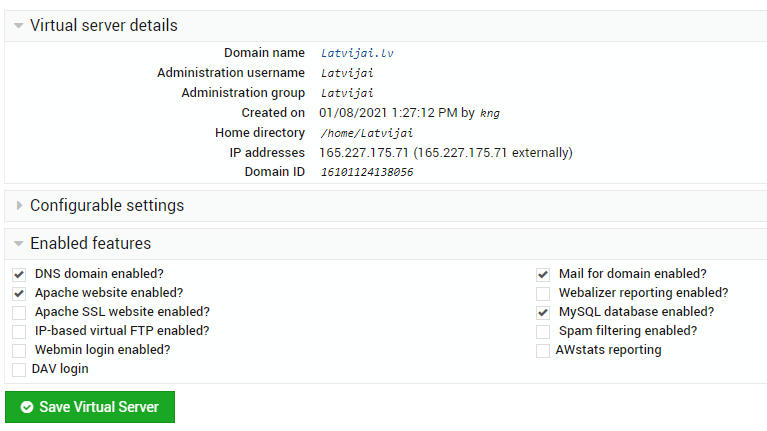This screenshot has height=431, width=767.
Task: Click the Save Virtual Server button
Action: (x=90, y=407)
